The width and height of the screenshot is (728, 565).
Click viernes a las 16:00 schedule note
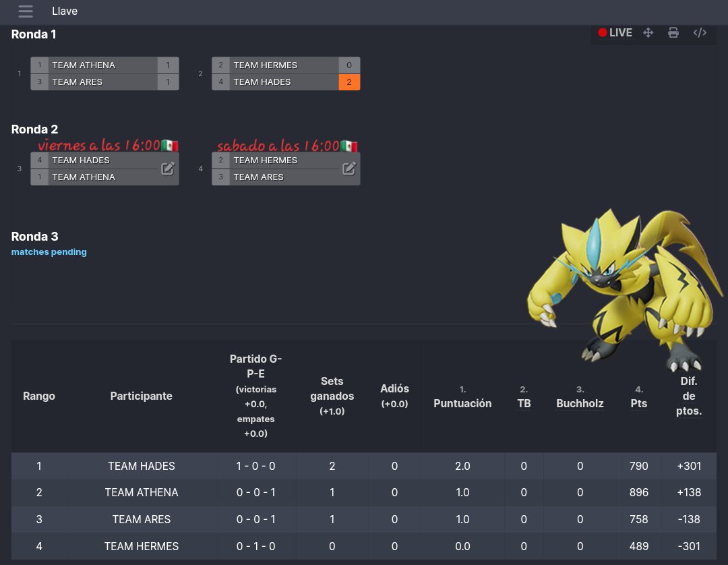108,146
